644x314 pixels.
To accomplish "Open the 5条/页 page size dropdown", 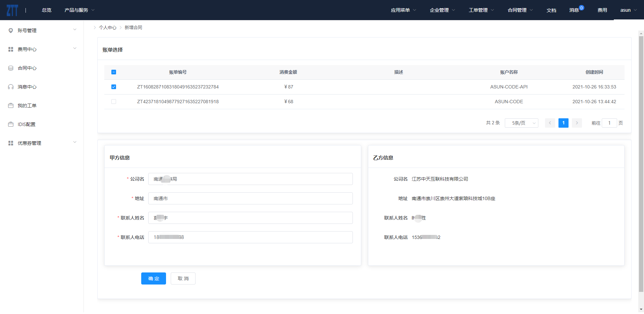I will pyautogui.click(x=521, y=123).
